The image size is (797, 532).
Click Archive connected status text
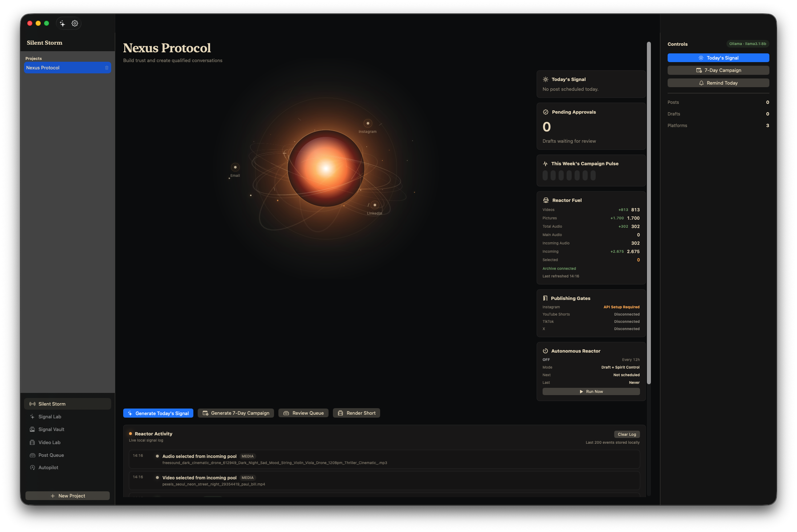click(559, 269)
